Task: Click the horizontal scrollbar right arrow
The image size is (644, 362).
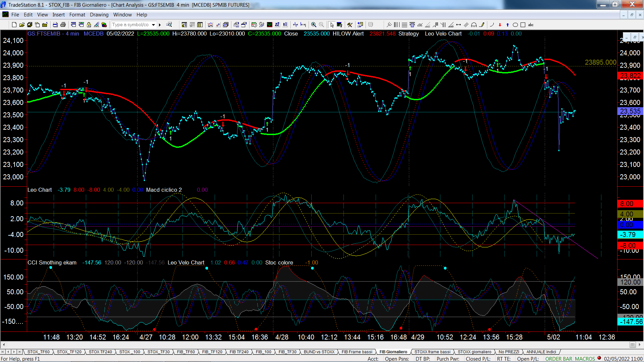Action: tap(640, 345)
